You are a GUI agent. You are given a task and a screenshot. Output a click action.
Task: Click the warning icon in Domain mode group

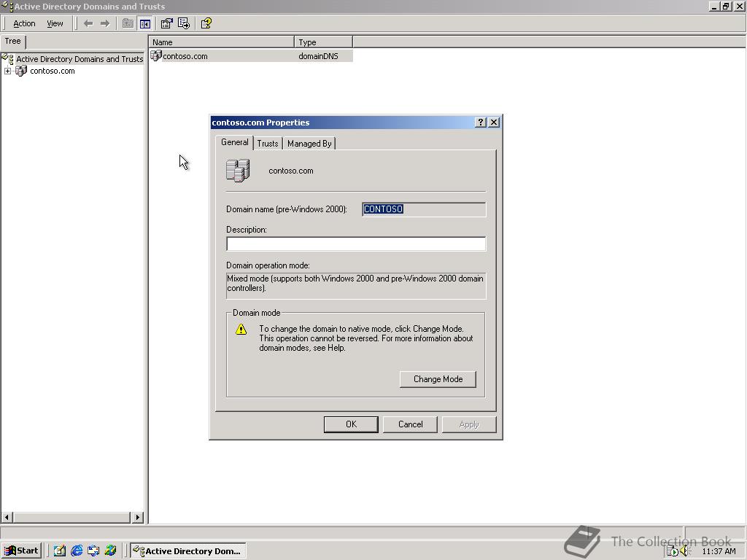[x=241, y=329]
